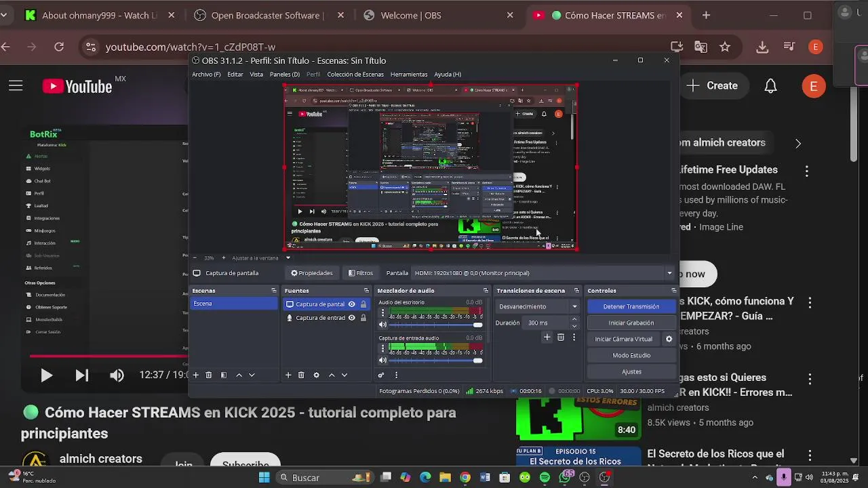Mute Audio del escritorio in mixer

pos(382,325)
